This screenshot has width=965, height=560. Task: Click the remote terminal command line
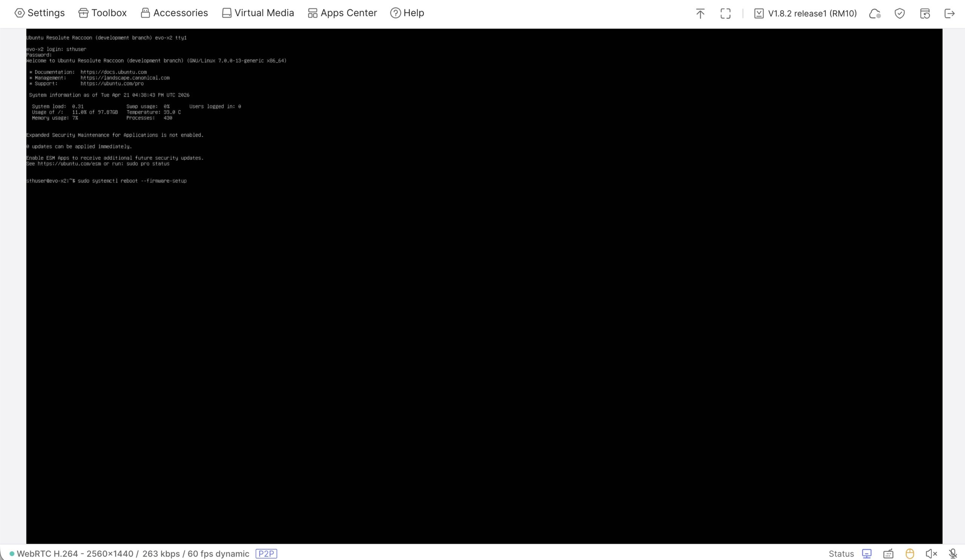pos(132,181)
